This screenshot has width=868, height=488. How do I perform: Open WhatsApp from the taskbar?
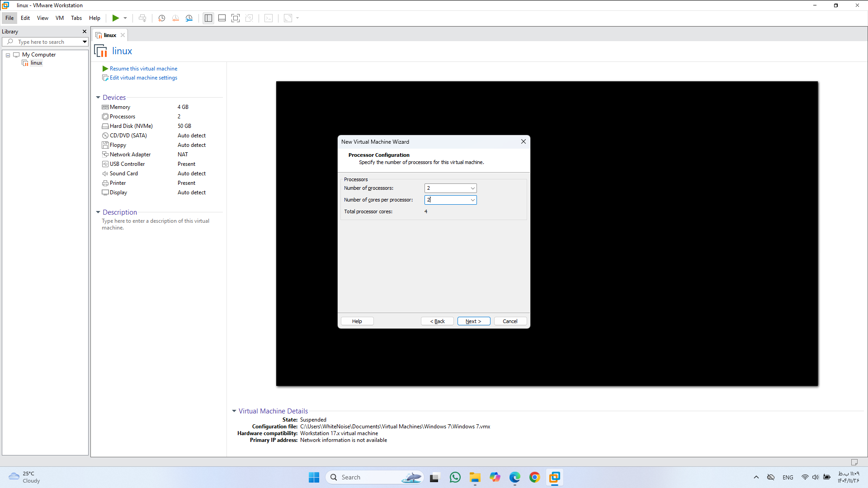(x=455, y=477)
